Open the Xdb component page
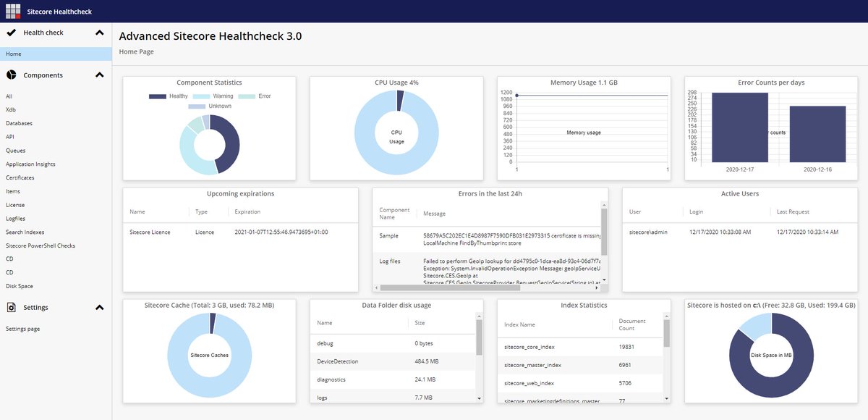This screenshot has height=420, width=868. tap(11, 109)
